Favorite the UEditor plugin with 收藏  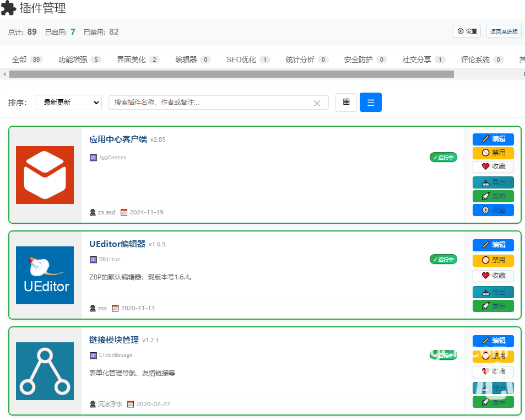click(493, 276)
